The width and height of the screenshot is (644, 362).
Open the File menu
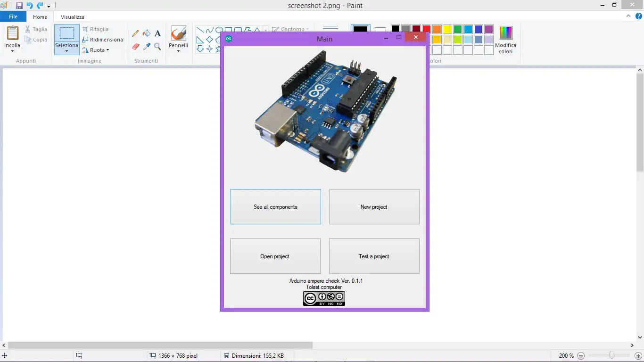13,16
